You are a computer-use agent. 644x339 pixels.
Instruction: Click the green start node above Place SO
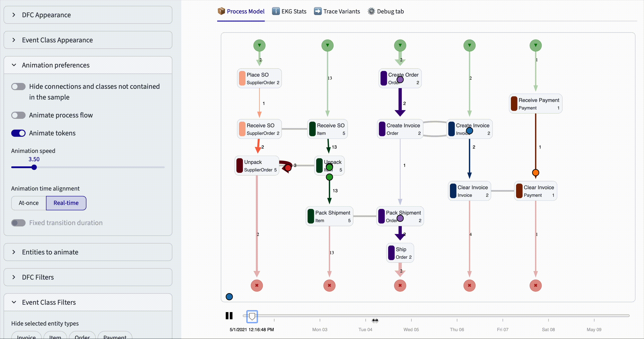click(259, 46)
